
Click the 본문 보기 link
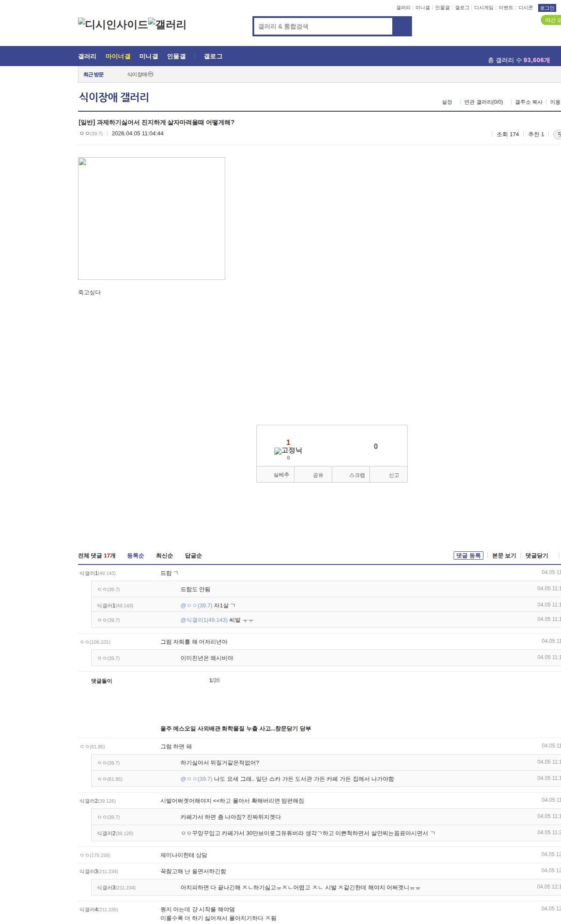coord(504,556)
